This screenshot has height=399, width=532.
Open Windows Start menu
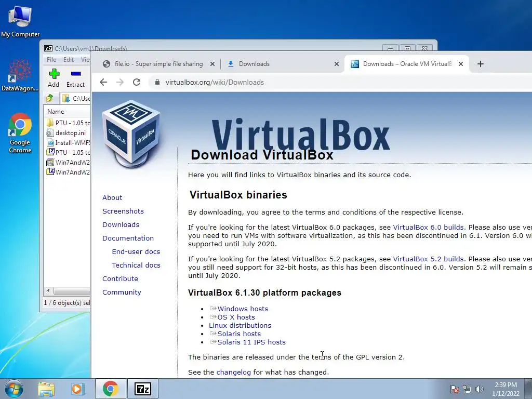(14, 389)
